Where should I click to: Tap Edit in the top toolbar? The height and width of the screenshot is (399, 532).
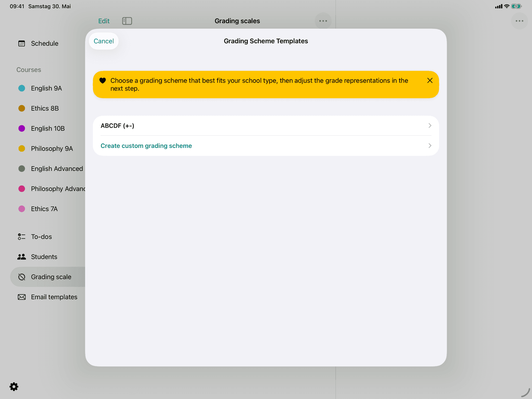click(104, 21)
